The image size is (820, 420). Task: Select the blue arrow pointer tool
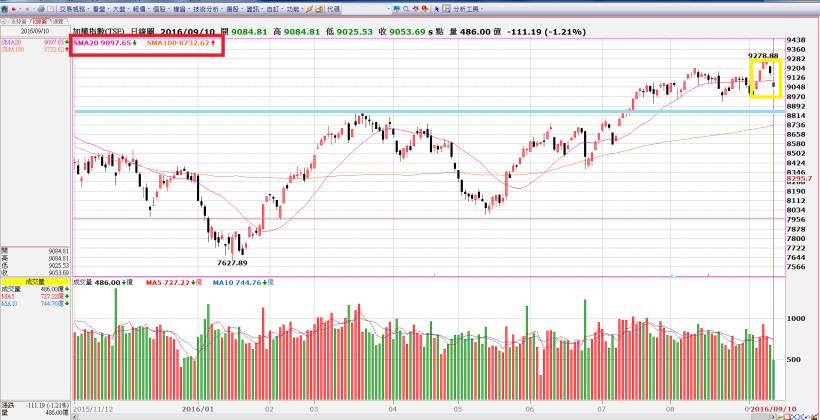pos(436,9)
